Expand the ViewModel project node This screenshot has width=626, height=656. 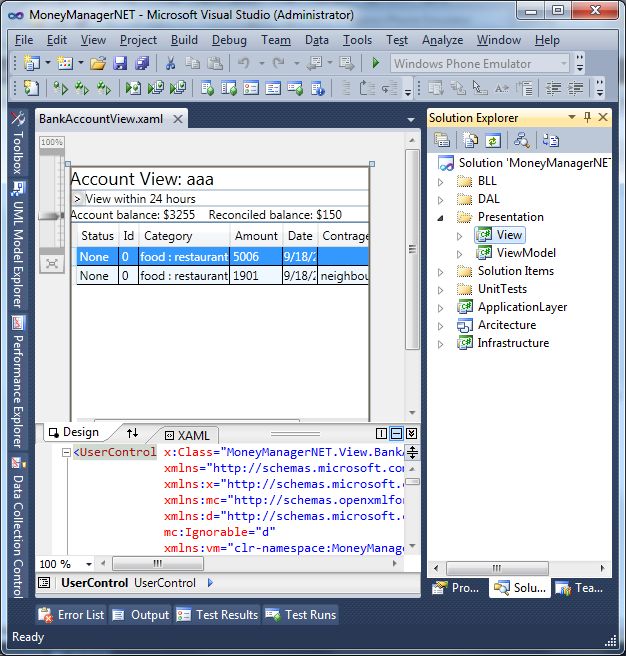point(459,254)
